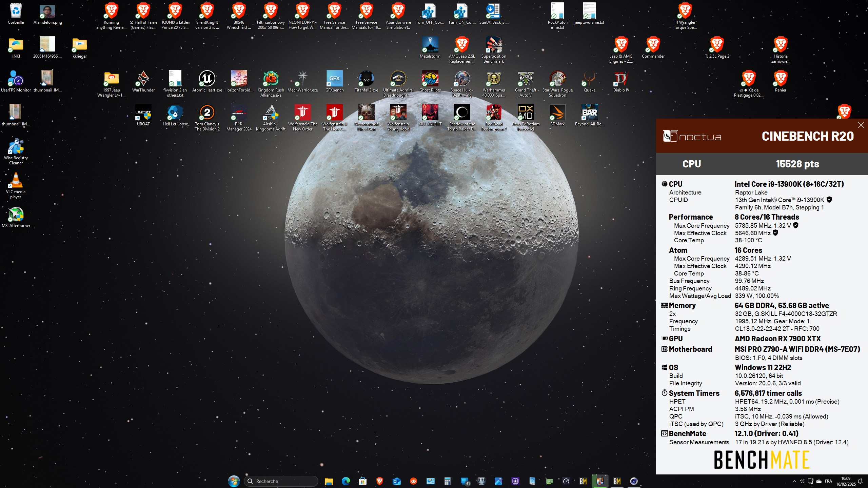868x488 pixels.
Task: Open Commander Brave shortcut
Action: tap(653, 48)
